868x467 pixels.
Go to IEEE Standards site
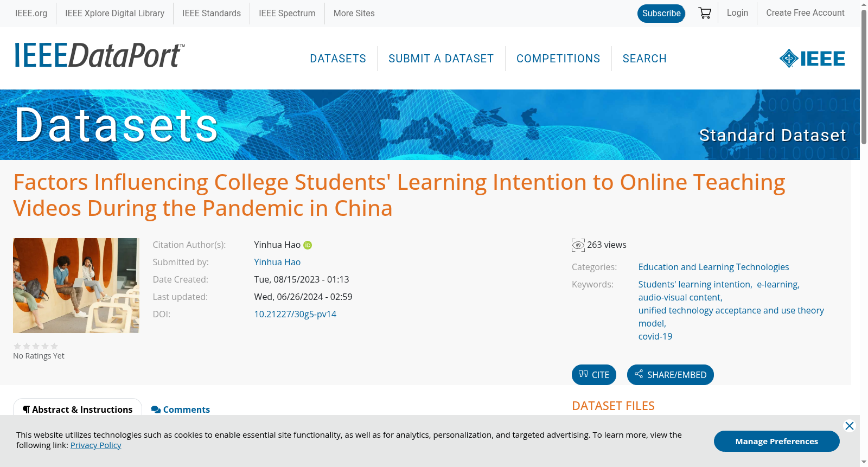pos(212,13)
